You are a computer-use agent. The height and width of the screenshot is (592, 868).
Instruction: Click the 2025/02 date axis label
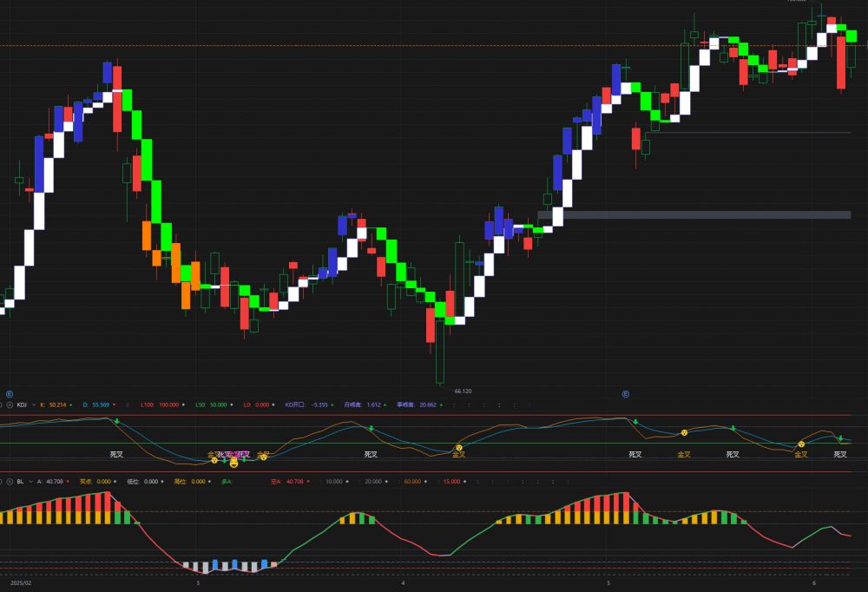(20, 584)
